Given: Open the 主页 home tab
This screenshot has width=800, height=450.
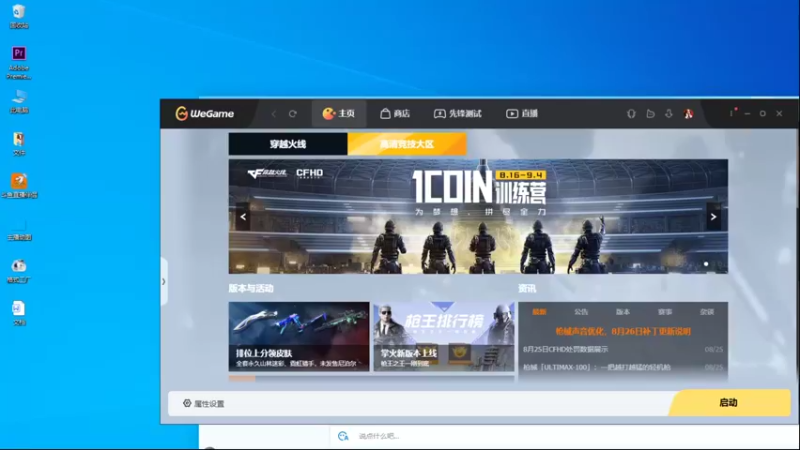Looking at the screenshot, I should (x=339, y=113).
